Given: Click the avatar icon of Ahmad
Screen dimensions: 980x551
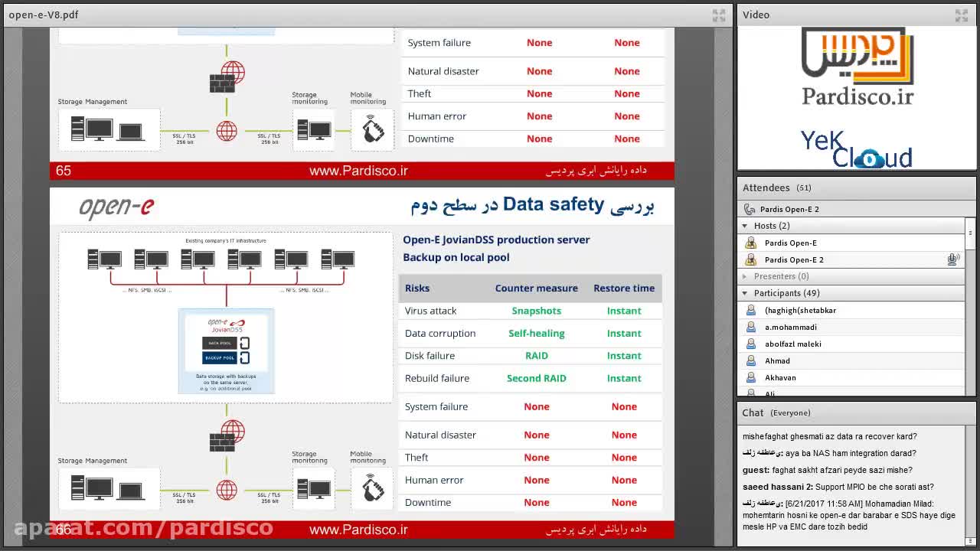Looking at the screenshot, I should pyautogui.click(x=751, y=360).
